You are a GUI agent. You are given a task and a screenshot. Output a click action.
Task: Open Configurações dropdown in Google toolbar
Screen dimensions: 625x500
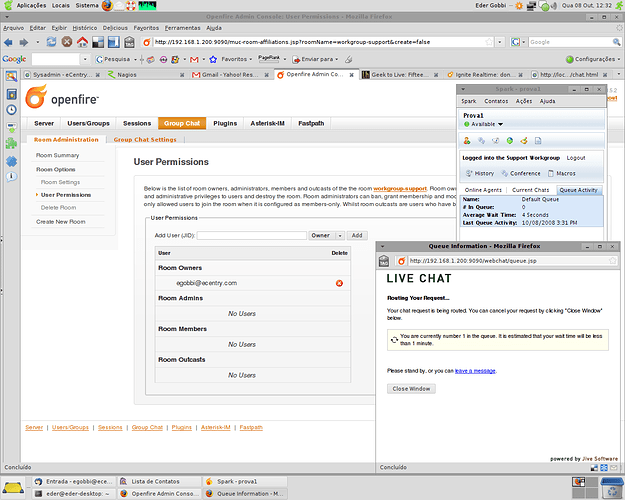(619, 59)
